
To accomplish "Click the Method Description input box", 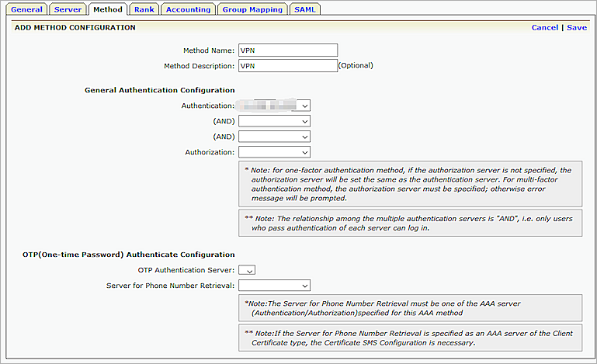I will click(287, 66).
